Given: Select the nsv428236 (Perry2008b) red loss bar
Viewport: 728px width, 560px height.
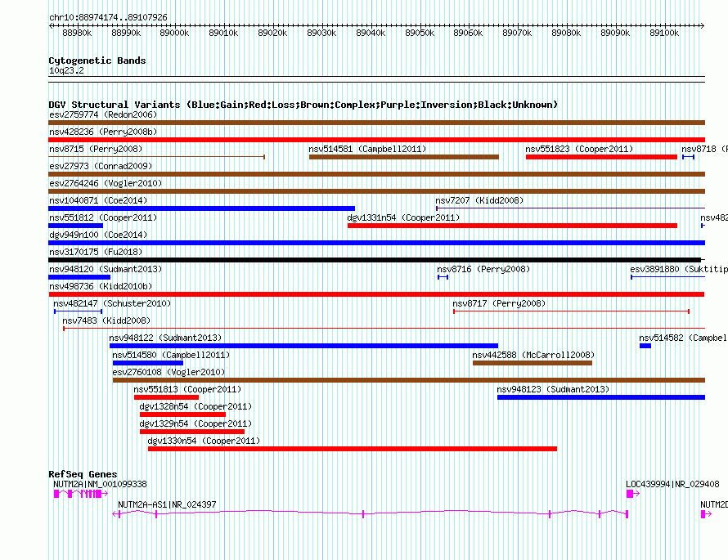Looking at the screenshot, I should point(376,140).
